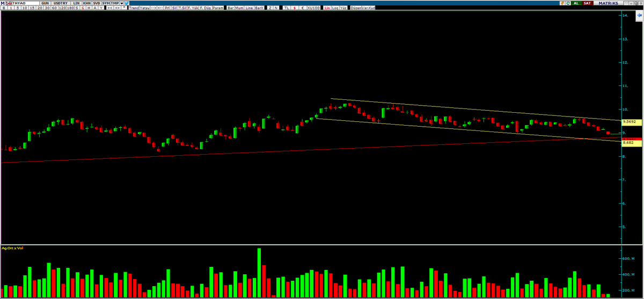Switch to the 1 minute timeframe
Image resolution: width=644 pixels, height=299 pixels.
pyautogui.click(x=11, y=8)
